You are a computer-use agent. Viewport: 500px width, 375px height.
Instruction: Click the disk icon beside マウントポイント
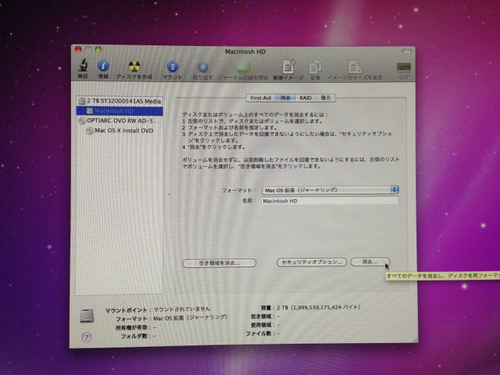(87, 315)
